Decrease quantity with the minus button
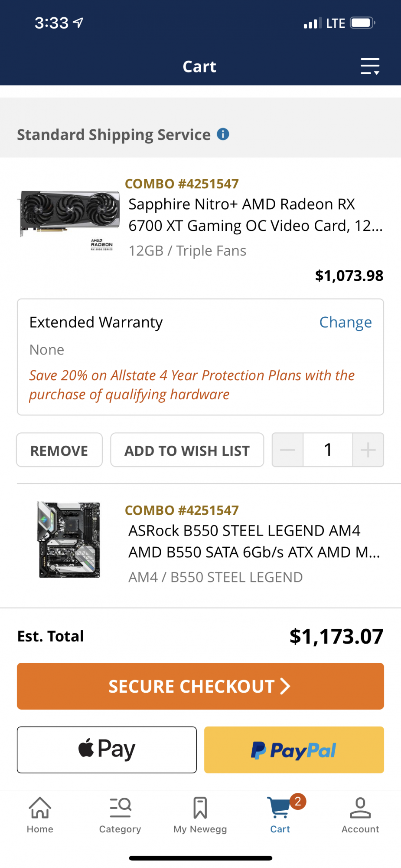This screenshot has width=401, height=868. (x=287, y=450)
